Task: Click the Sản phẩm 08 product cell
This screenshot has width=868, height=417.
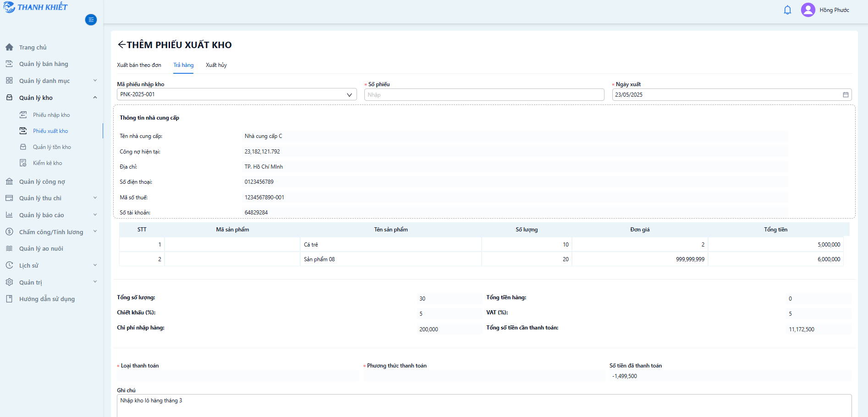Action: pos(390,259)
